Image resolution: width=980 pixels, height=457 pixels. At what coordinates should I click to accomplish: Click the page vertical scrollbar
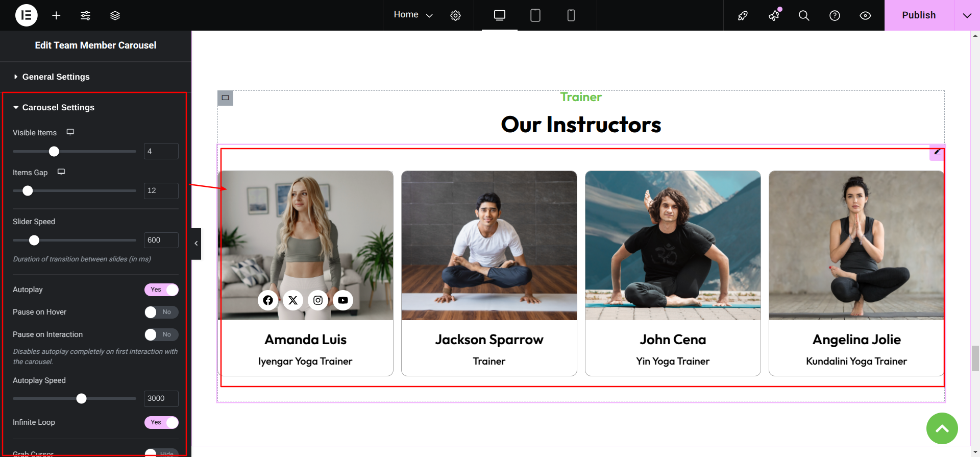click(x=975, y=358)
